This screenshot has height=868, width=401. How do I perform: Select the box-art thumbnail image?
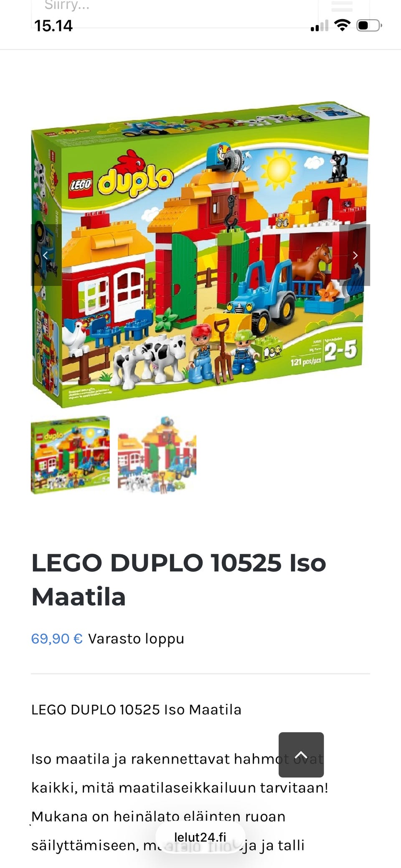tap(70, 455)
